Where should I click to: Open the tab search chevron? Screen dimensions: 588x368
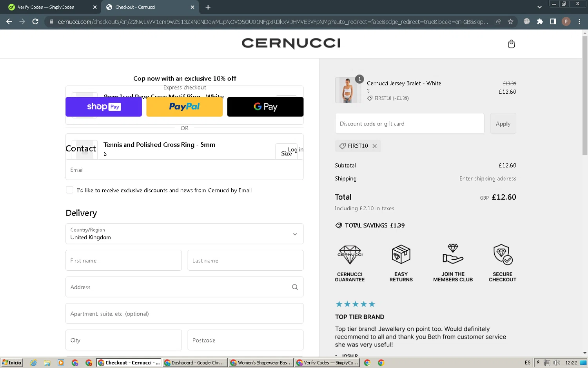[x=540, y=7]
